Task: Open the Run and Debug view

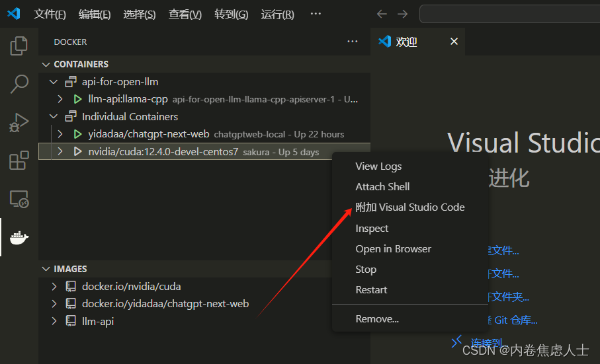Action: (19, 123)
